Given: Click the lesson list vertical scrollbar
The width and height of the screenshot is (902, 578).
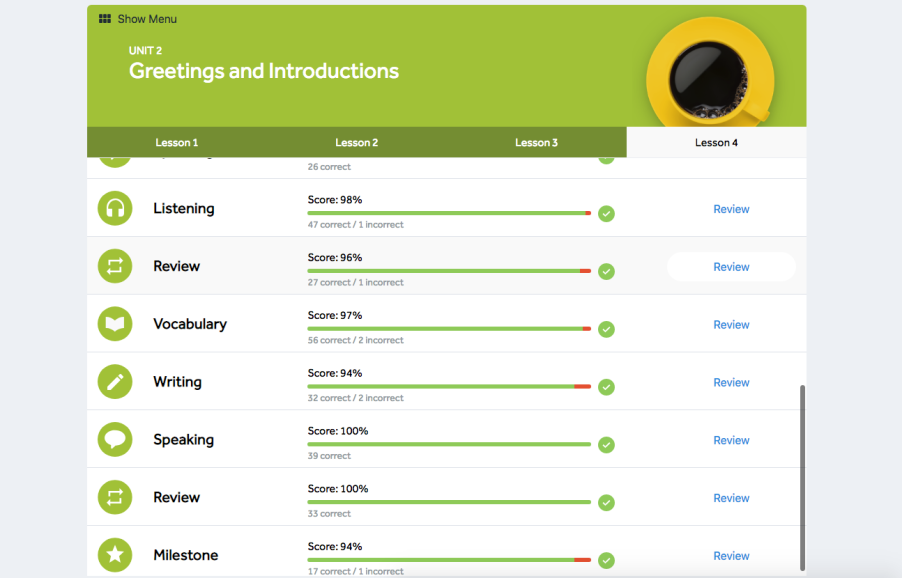Looking at the screenshot, I should point(802,477).
